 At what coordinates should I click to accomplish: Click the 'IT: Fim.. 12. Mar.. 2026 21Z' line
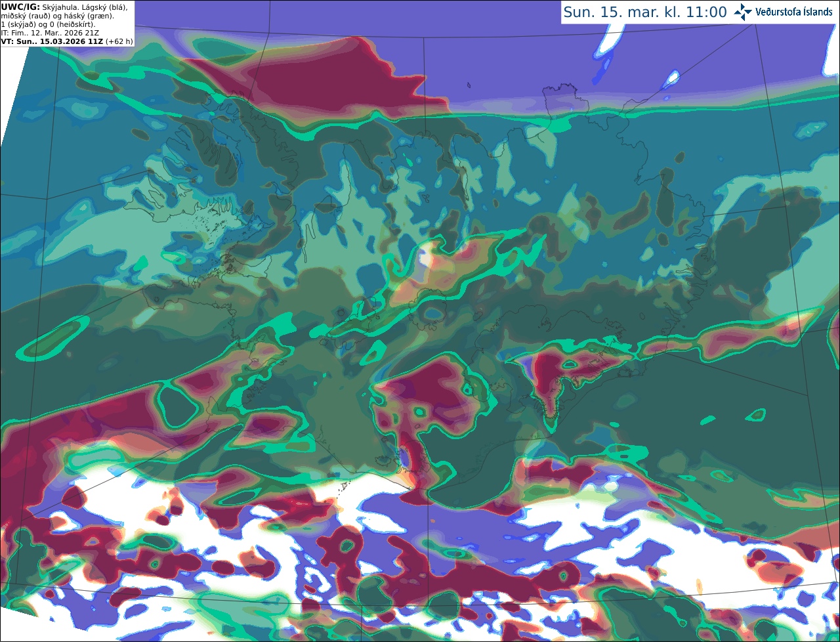pyautogui.click(x=50, y=33)
